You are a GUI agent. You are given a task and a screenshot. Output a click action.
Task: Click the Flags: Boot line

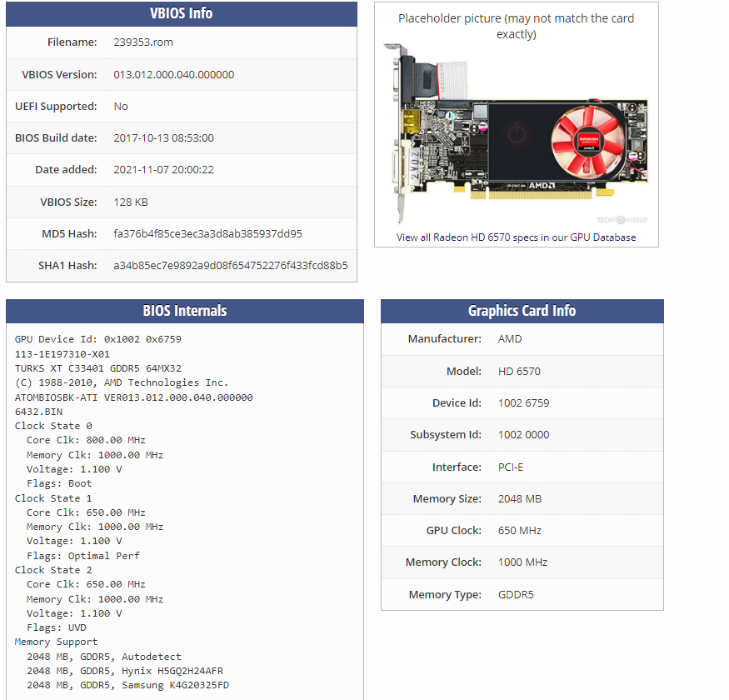tap(59, 483)
